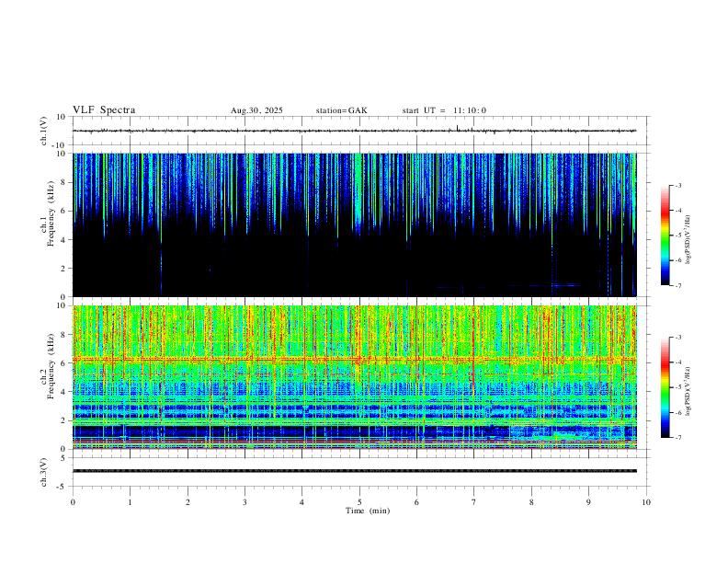Click the '2' kHz tick of ch.2 spectrogram
The height and width of the screenshot is (563, 728).
coord(63,420)
